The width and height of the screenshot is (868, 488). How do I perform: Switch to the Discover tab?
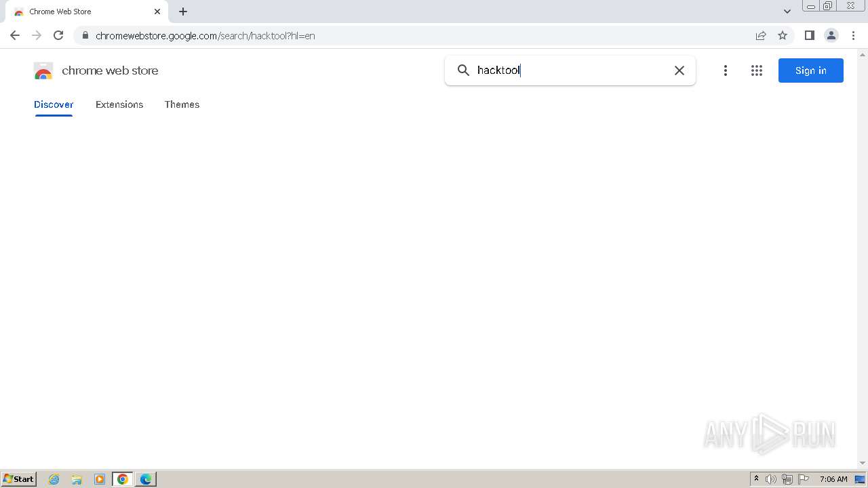pos(54,104)
